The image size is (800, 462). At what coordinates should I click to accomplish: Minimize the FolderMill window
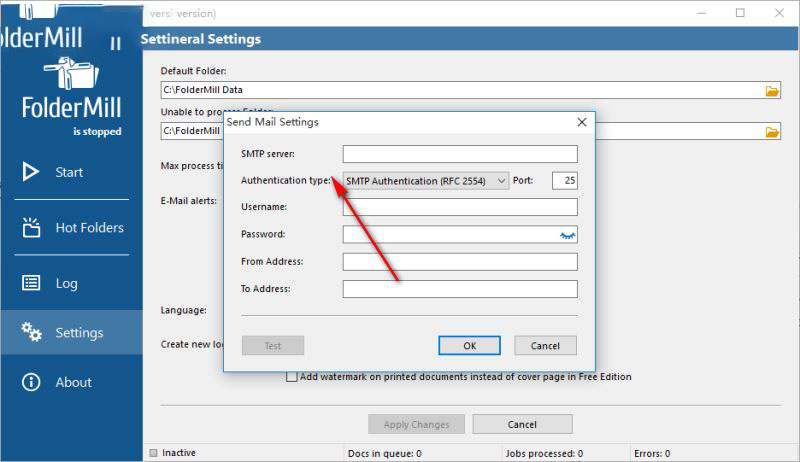(x=702, y=13)
